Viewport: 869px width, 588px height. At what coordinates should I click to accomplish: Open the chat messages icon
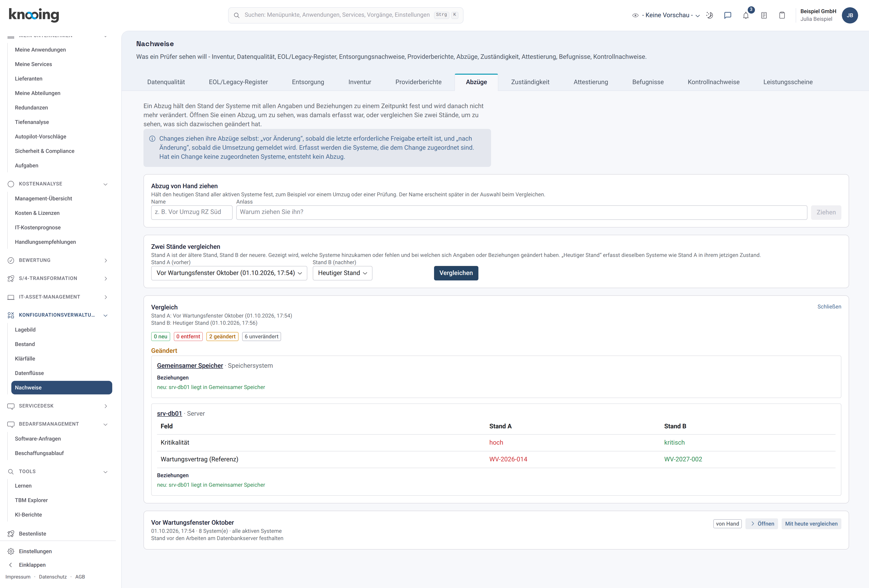click(728, 15)
